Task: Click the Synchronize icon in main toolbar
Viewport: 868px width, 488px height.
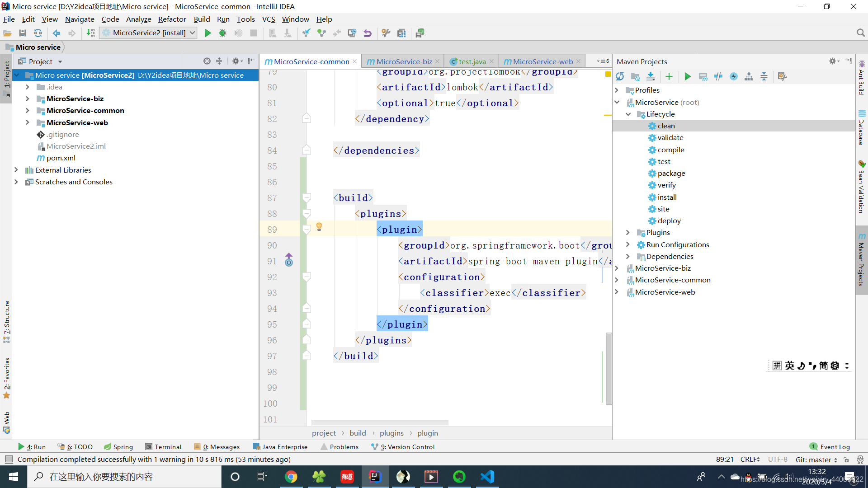Action: [x=38, y=33]
